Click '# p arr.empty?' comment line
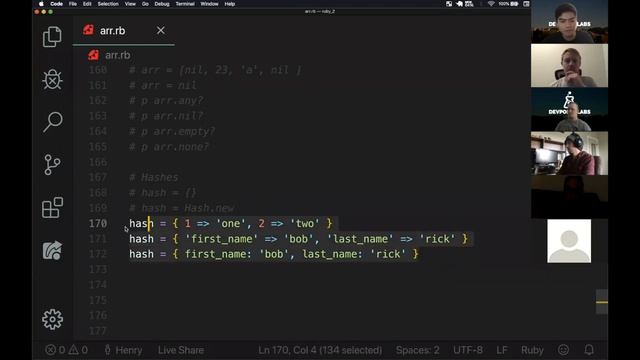This screenshot has width=640, height=360. [x=172, y=131]
